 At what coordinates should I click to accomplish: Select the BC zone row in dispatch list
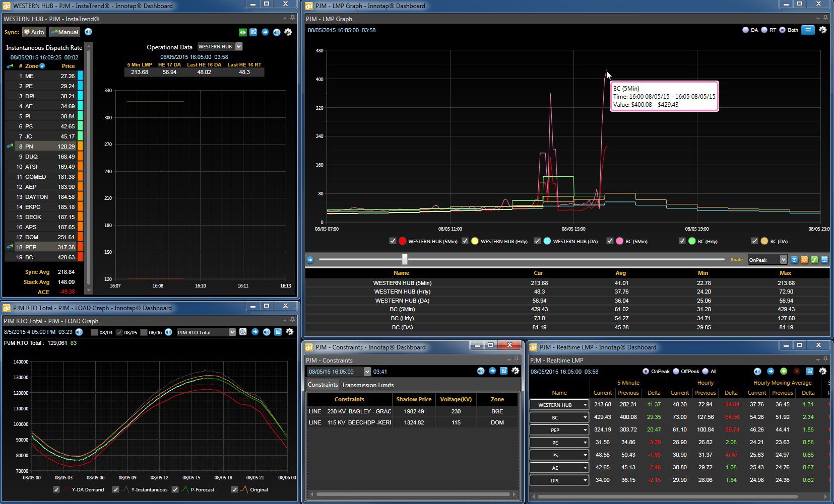(45, 257)
